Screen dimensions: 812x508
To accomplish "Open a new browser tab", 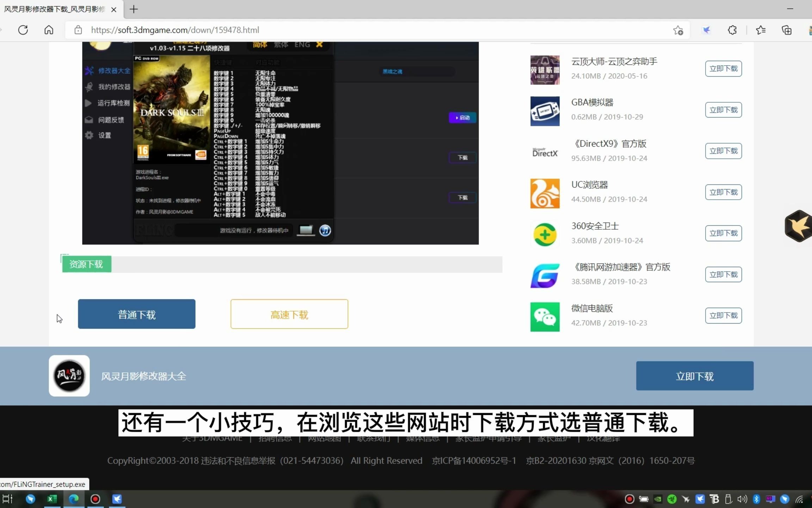I will (134, 9).
